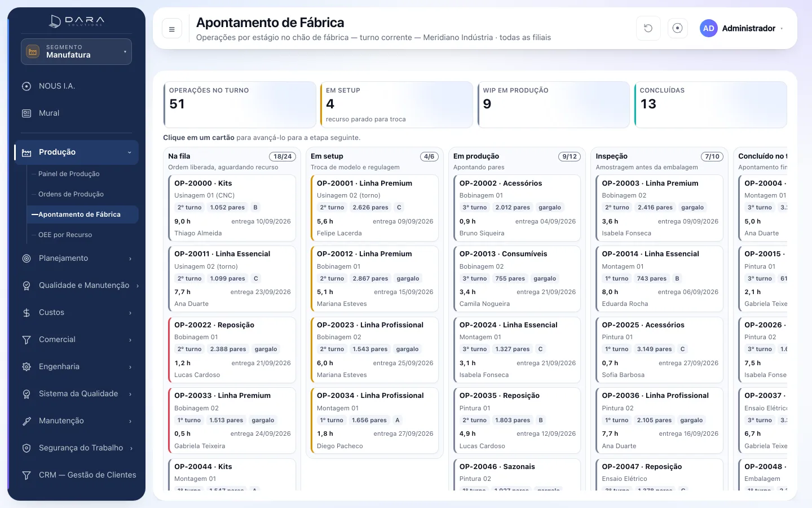Click the NOUS I.A. sidebar icon
Image resolution: width=812 pixels, height=508 pixels.
point(27,86)
